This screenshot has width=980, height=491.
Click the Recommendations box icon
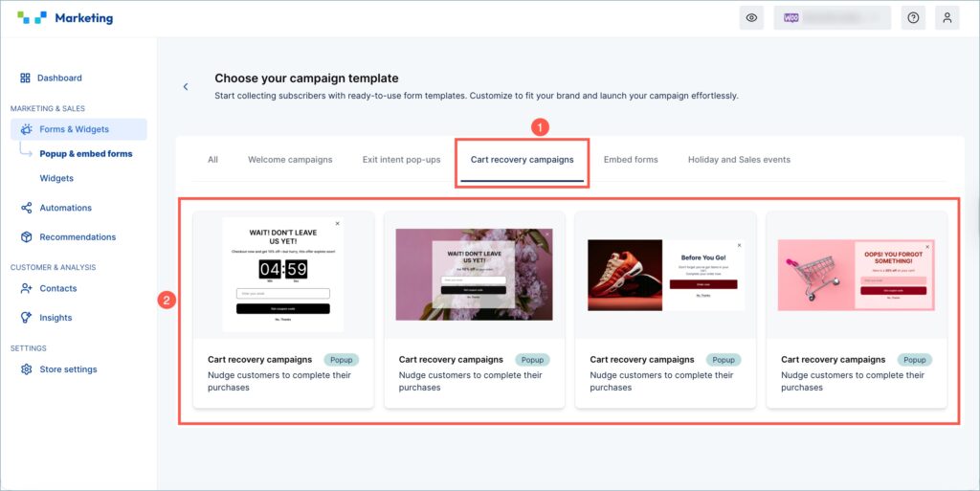26,236
